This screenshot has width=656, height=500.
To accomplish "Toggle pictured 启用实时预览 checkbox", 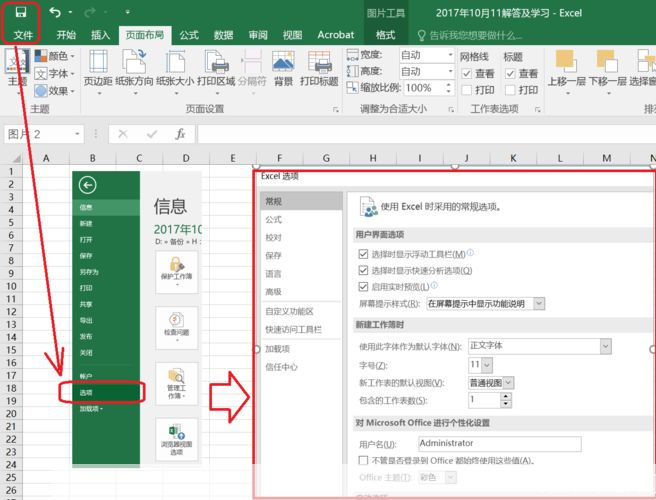I will click(x=363, y=287).
